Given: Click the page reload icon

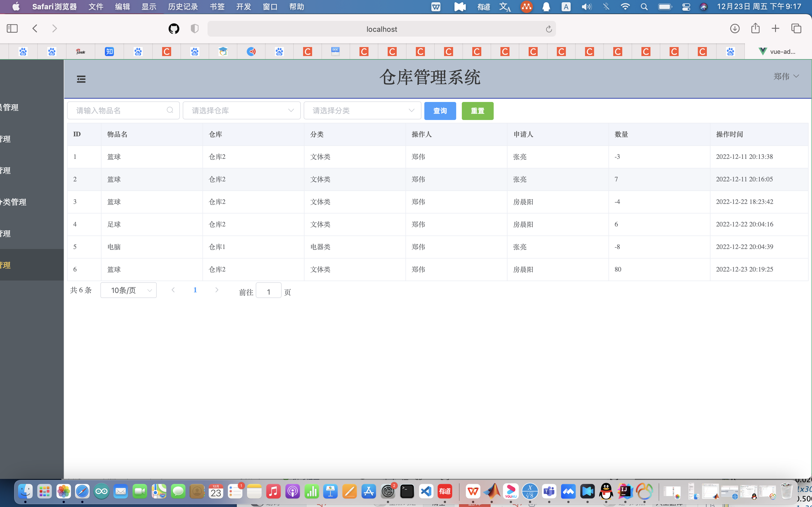Looking at the screenshot, I should tap(549, 29).
